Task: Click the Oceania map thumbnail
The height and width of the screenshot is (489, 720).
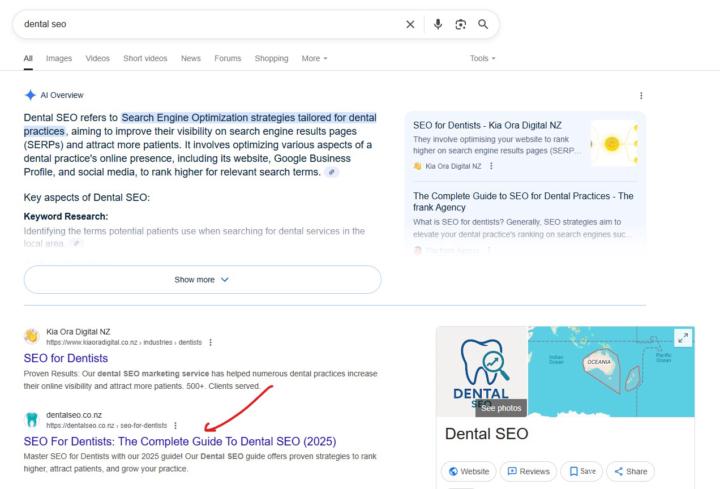Action: click(611, 371)
